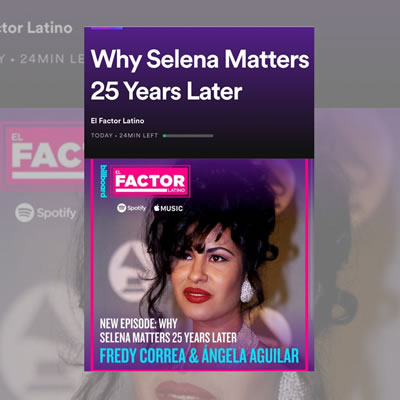Screen dimensions: 400x400
Task: Click the Spotify logo inside the episode card
Action: click(x=131, y=208)
